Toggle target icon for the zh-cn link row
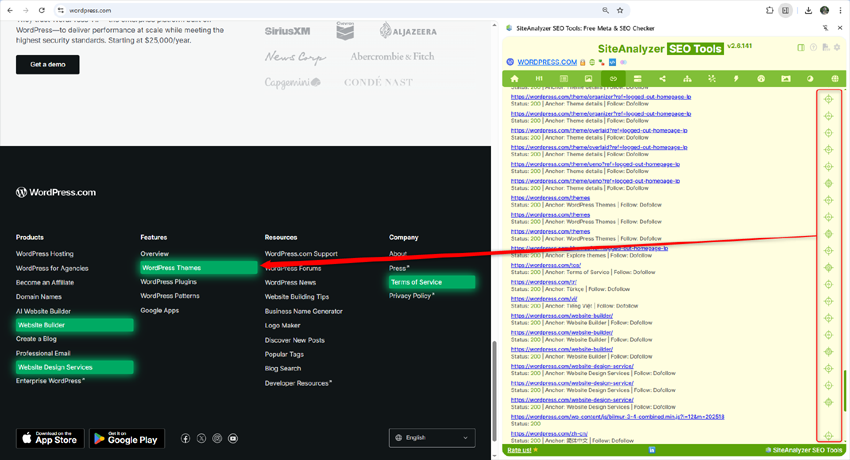850x460 pixels. click(828, 436)
